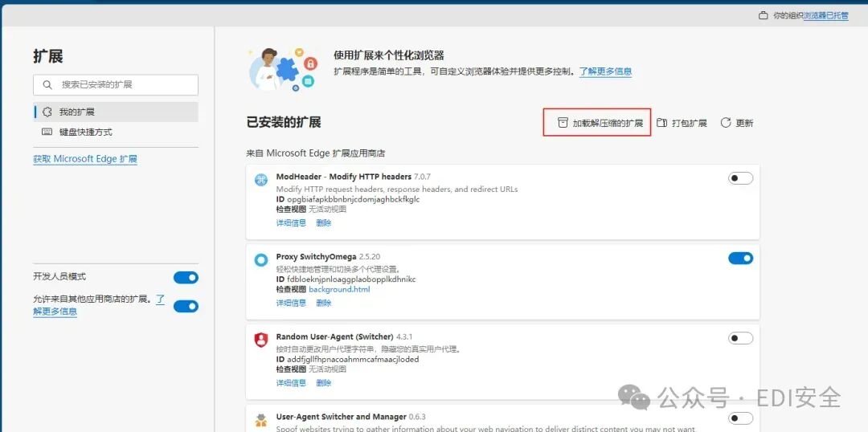Enable the ModHeader extension toggle
This screenshot has height=432, width=868.
click(741, 178)
